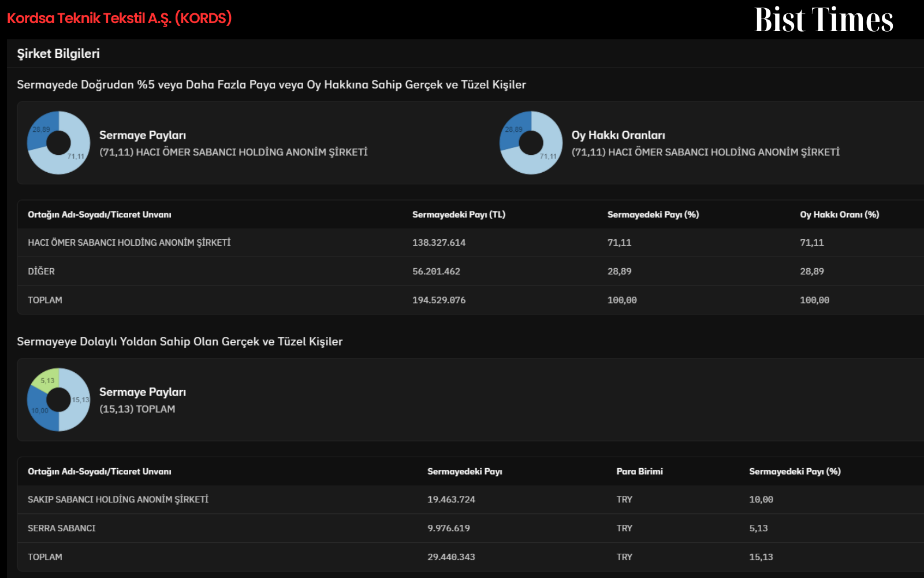Select the value 19.463.724

(451, 499)
